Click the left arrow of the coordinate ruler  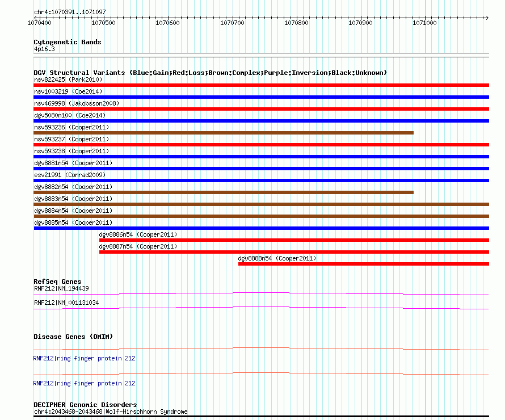[x=35, y=18]
